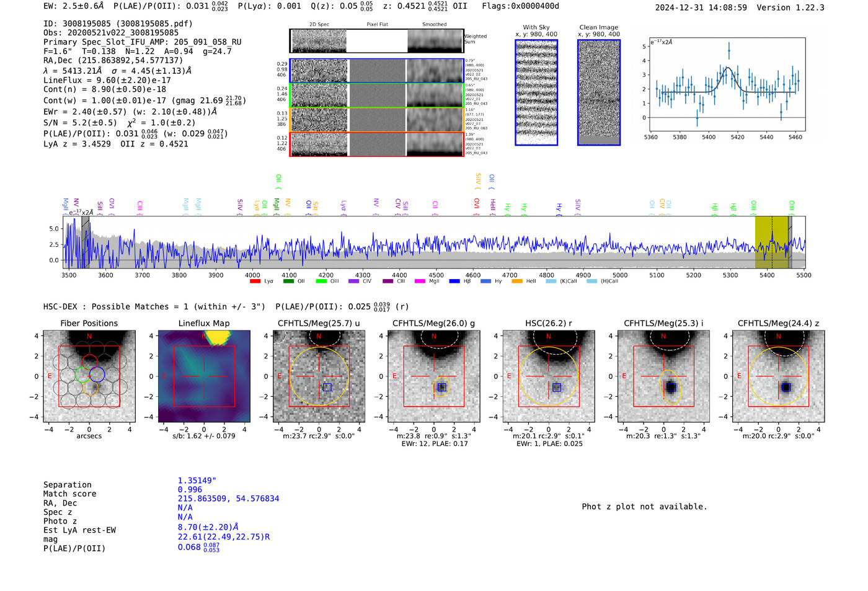Click the S/N = 5.2(±0.5) value
Image resolution: width=868 pixels, height=591 pixels.
[x=80, y=123]
